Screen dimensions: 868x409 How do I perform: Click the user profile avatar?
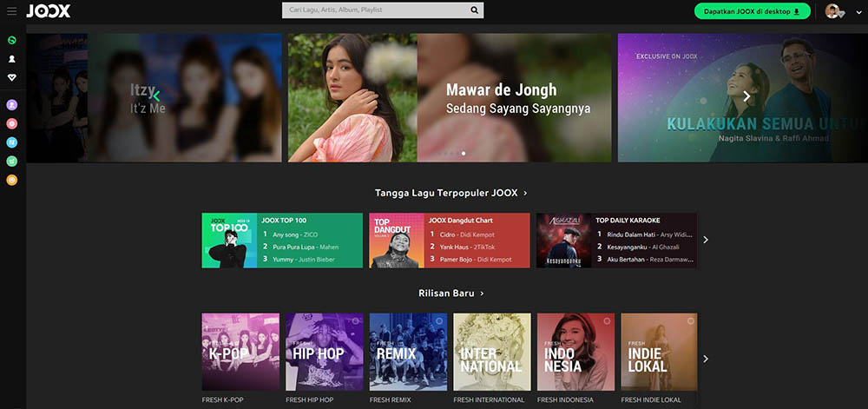pyautogui.click(x=832, y=10)
